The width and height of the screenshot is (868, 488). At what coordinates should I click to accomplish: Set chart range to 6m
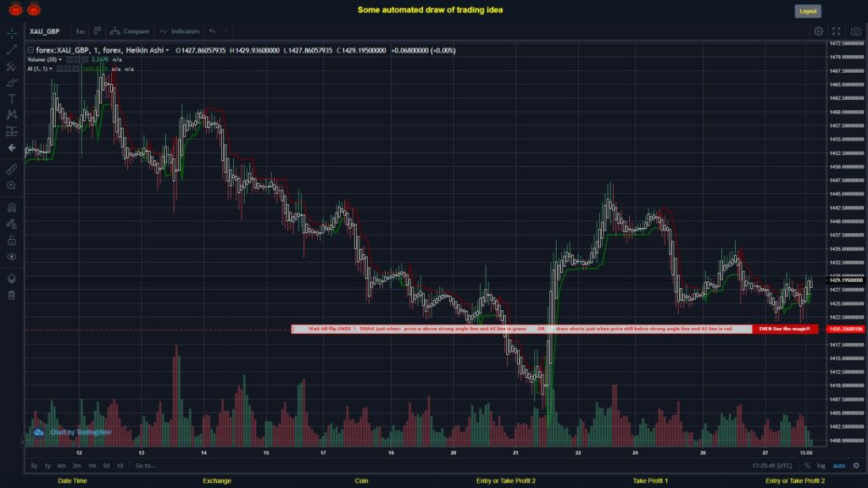click(x=61, y=466)
